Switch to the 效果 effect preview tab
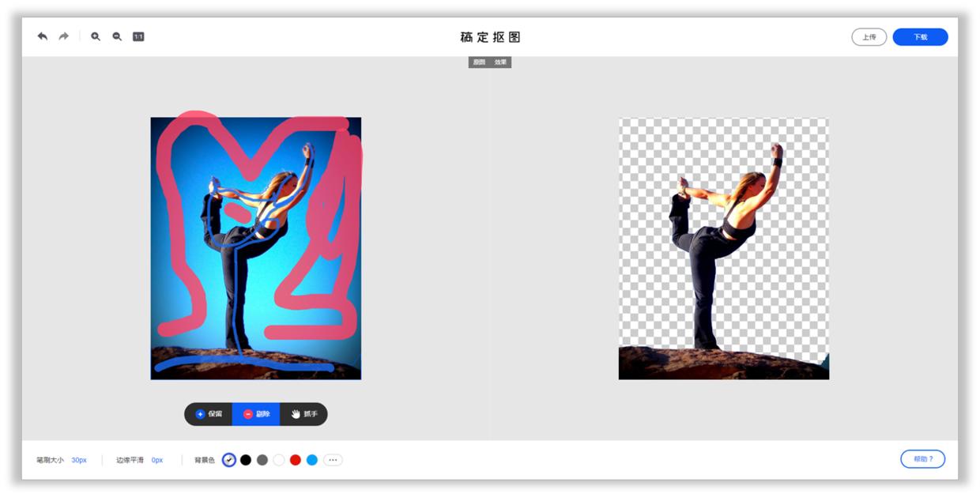The image size is (980, 497). (499, 61)
